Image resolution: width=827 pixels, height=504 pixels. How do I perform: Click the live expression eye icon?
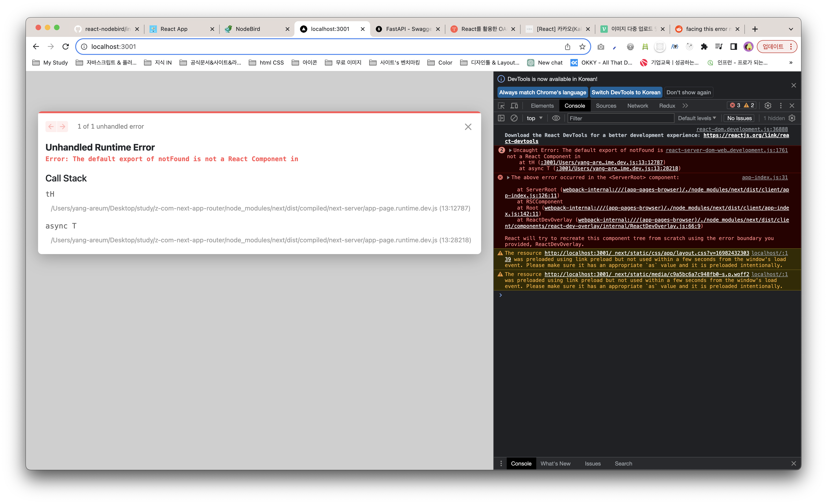point(556,118)
